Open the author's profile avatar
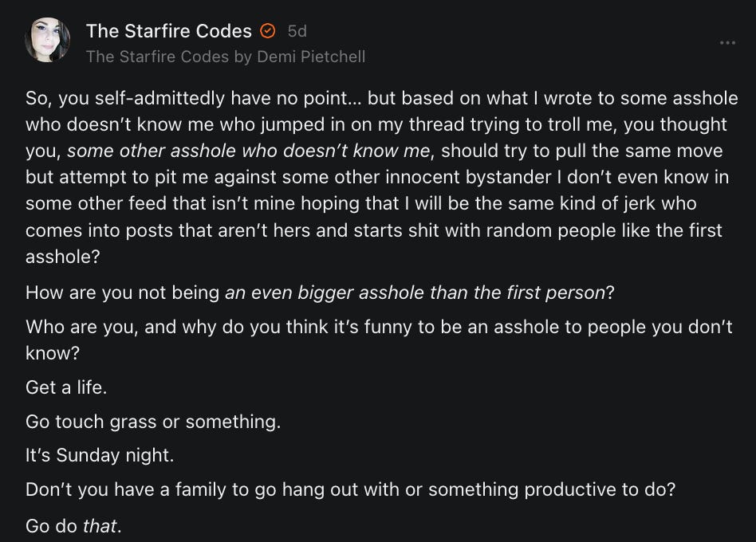 (48, 40)
